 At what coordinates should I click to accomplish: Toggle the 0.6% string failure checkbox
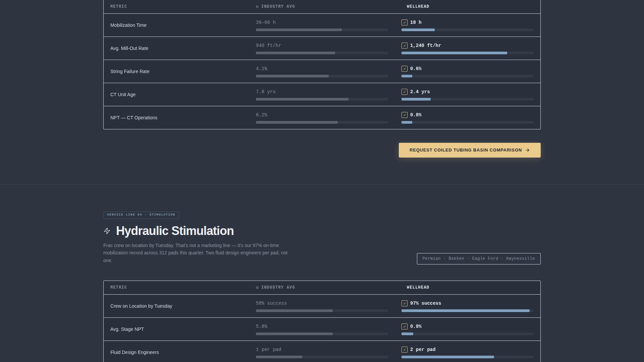(405, 69)
